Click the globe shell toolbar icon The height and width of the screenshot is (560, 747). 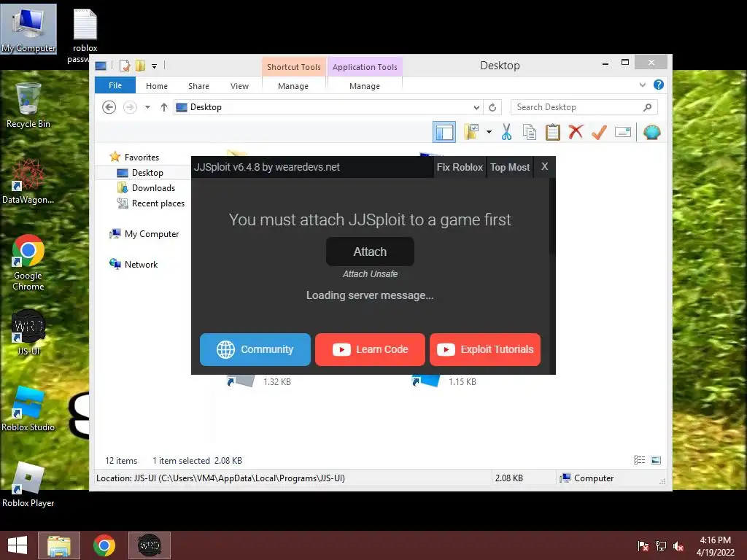click(x=651, y=132)
